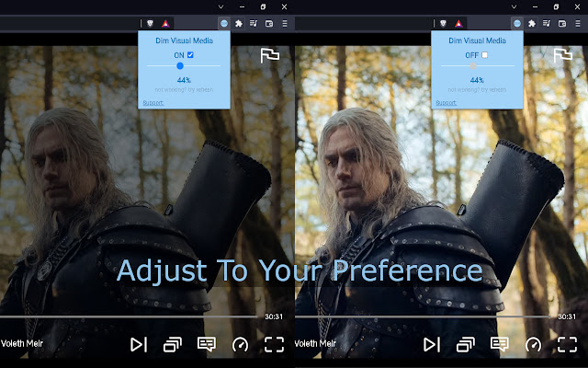This screenshot has height=368, width=588.
Task: Click the dim level slider in left popup
Action: coord(184,65)
